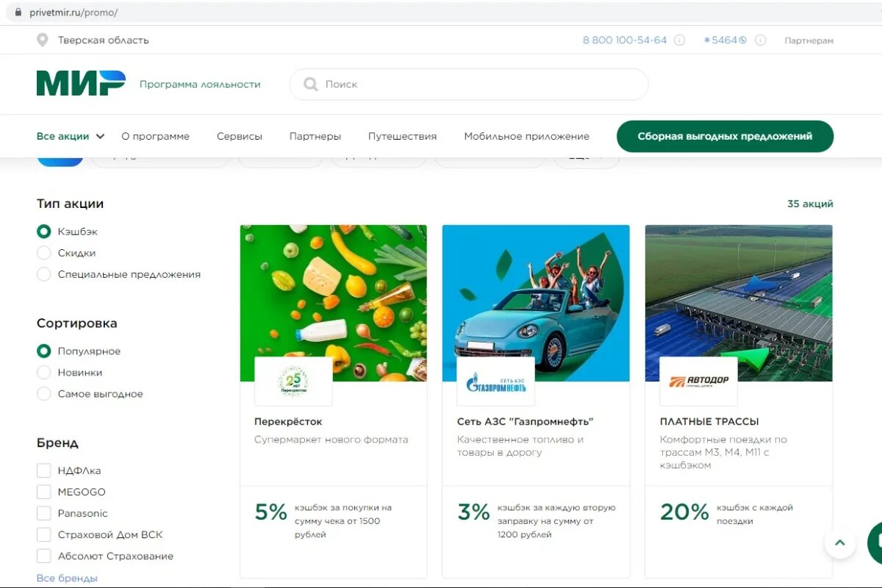Click the 5% cashback value
This screenshot has height=588, width=882.
pyautogui.click(x=271, y=512)
